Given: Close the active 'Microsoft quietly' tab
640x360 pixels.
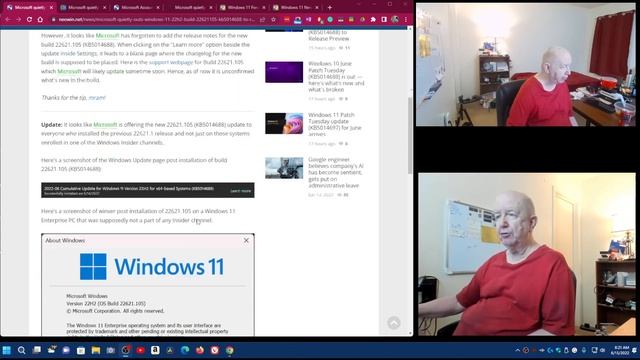Looking at the screenshot, I should click(51, 7).
